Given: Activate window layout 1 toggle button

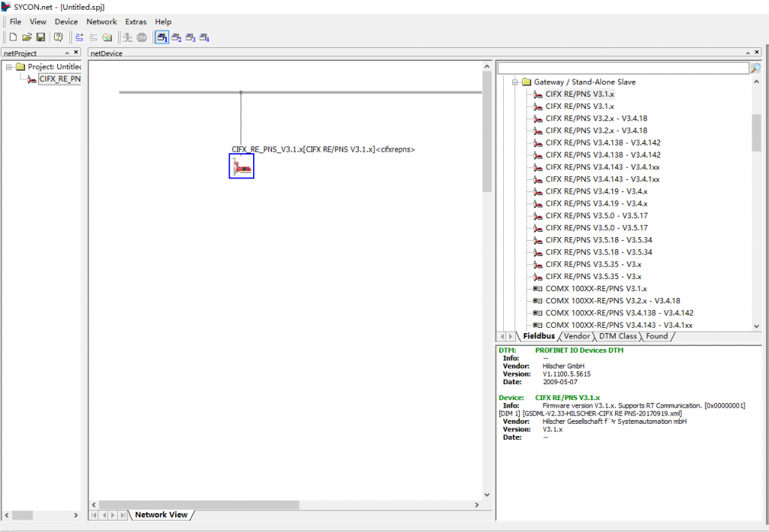Looking at the screenshot, I should pyautogui.click(x=162, y=37).
